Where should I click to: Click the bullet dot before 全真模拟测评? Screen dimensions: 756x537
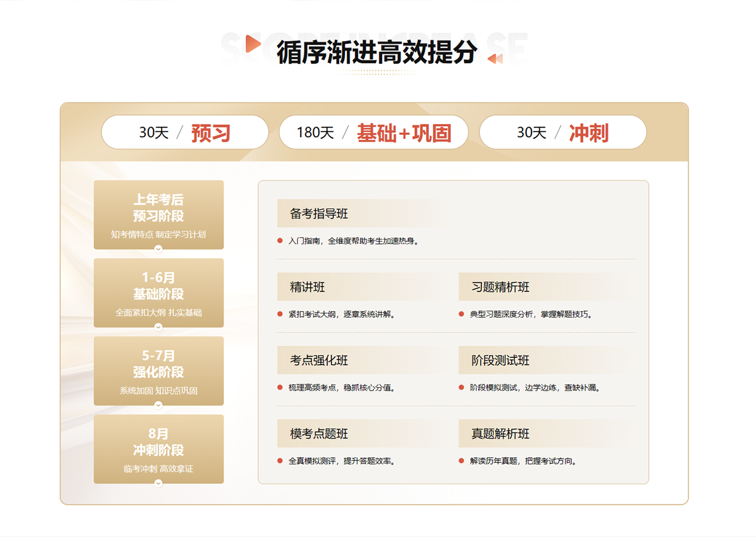point(279,461)
